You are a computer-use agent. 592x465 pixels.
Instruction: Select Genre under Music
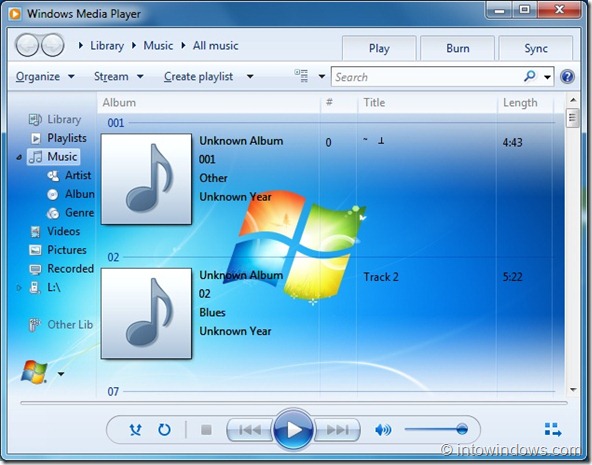coord(70,213)
